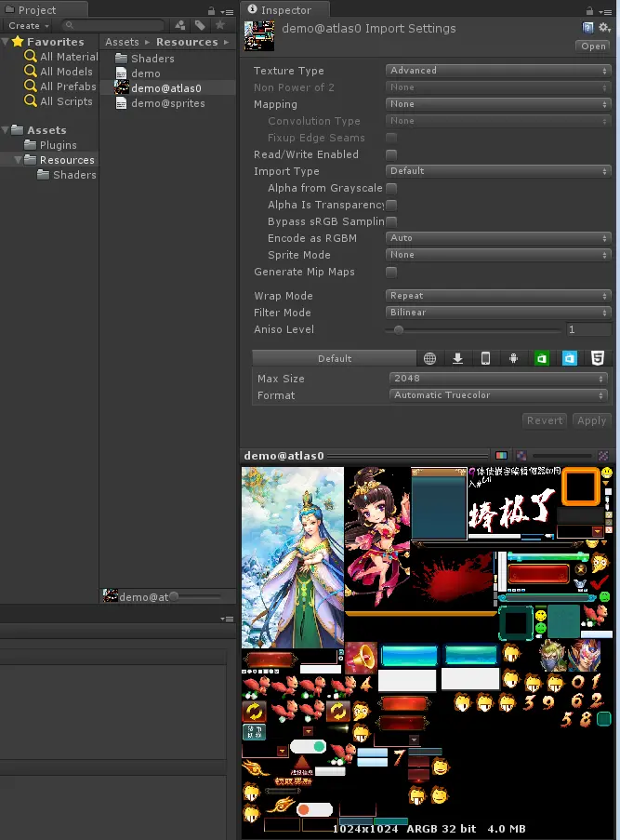Image resolution: width=620 pixels, height=840 pixels.
Task: Select the Android platform override icon
Action: 513,358
